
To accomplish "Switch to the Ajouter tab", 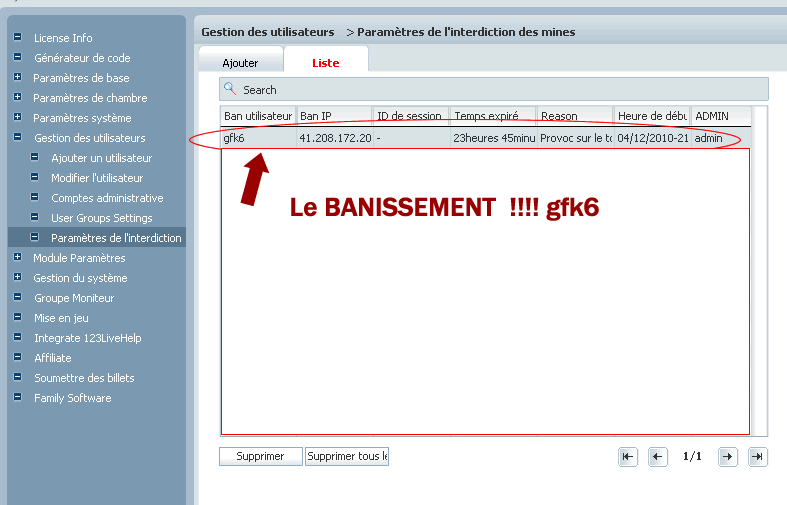I will (x=240, y=63).
